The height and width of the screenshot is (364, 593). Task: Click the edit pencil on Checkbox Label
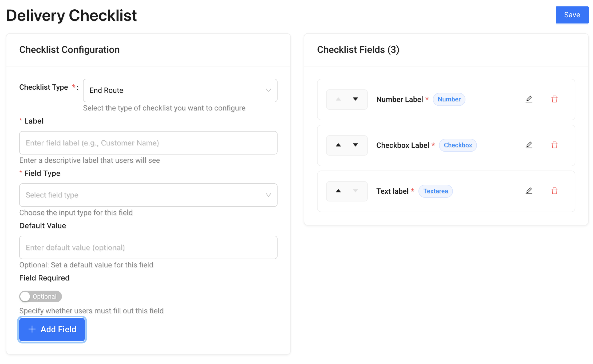tap(529, 145)
